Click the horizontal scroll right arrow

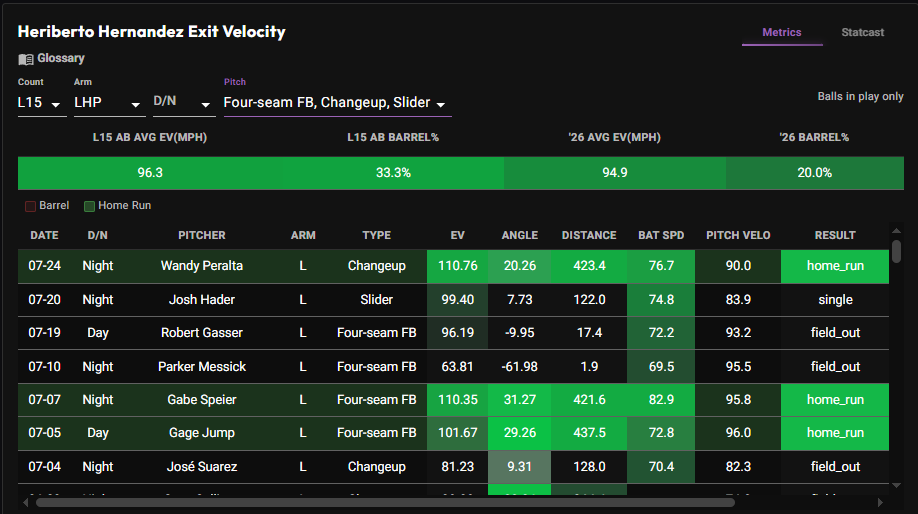[x=880, y=502]
